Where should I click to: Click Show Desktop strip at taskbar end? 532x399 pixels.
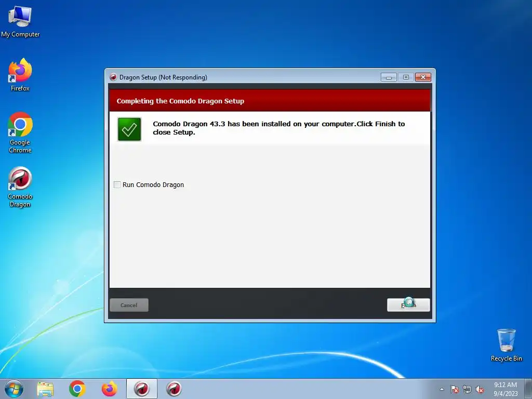point(528,389)
